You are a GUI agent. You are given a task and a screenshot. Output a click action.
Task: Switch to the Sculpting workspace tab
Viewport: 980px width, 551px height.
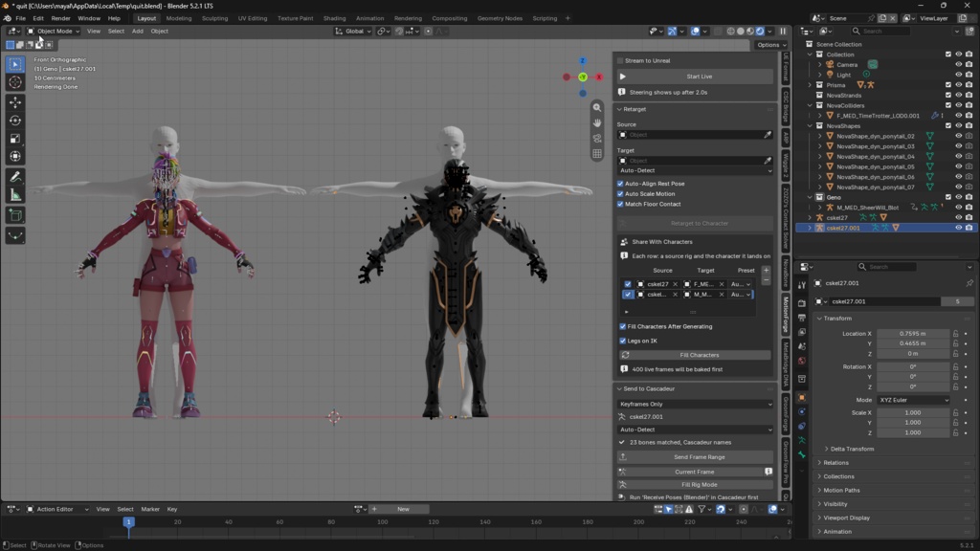click(214, 18)
